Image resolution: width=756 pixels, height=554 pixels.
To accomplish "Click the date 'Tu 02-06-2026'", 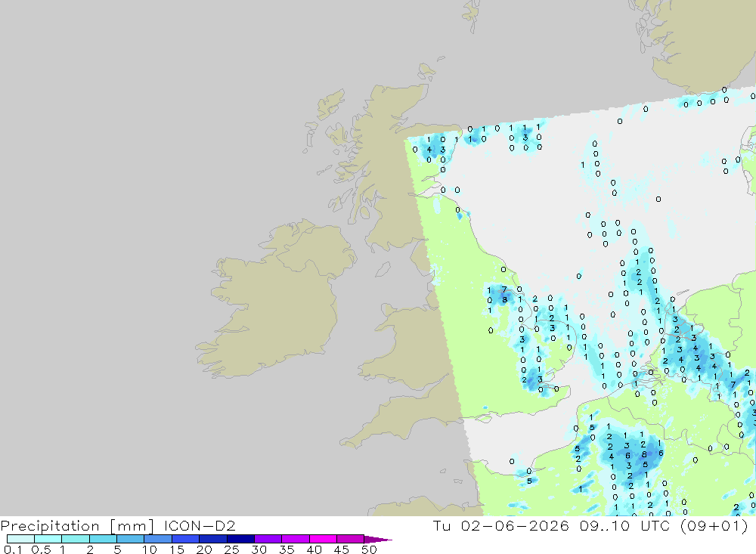I will pyautogui.click(x=500, y=525).
